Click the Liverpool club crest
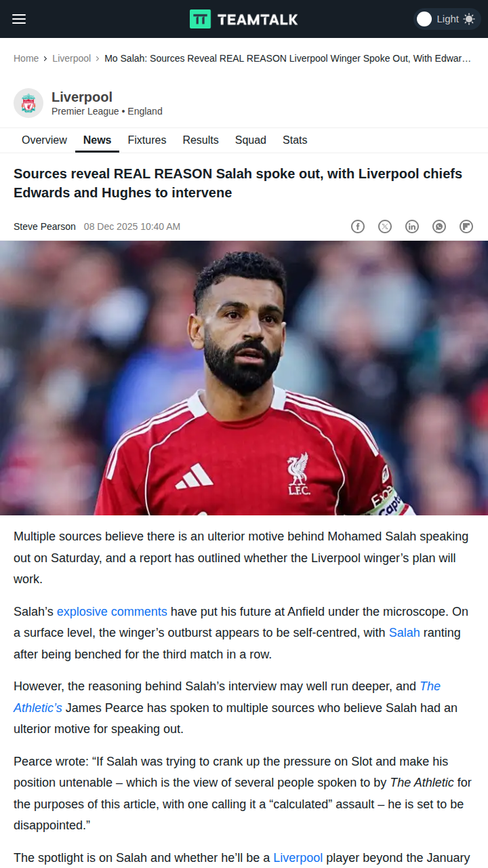 point(28,103)
